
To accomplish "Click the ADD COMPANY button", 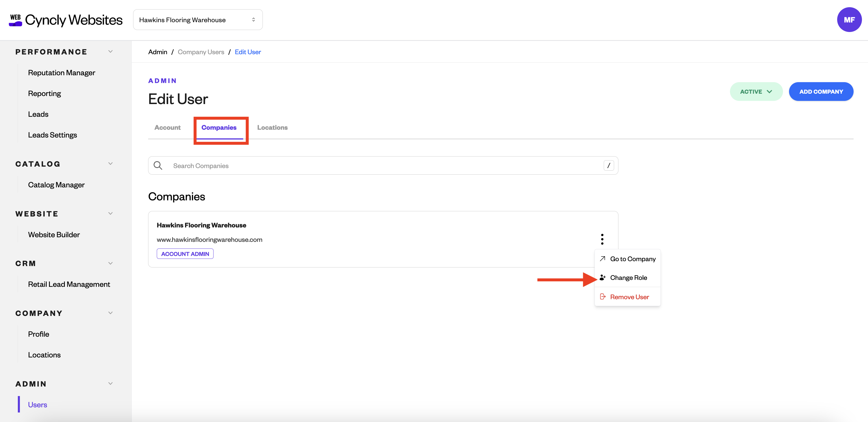I will [821, 91].
